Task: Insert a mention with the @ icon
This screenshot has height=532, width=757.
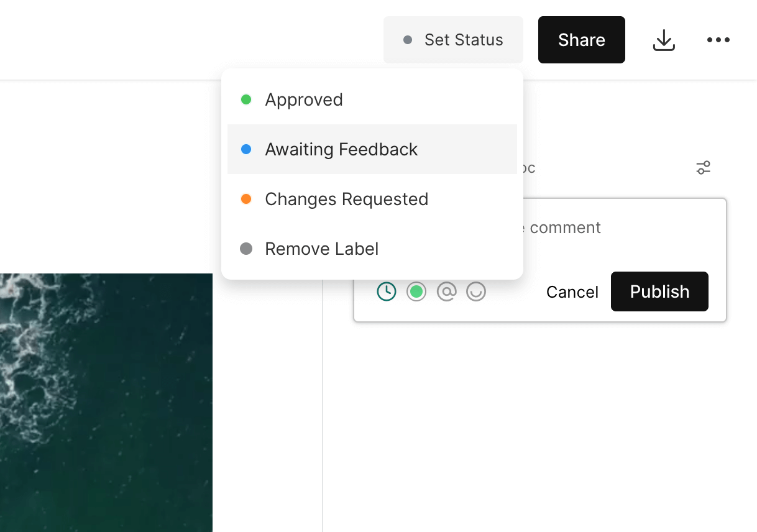Action: (x=446, y=291)
